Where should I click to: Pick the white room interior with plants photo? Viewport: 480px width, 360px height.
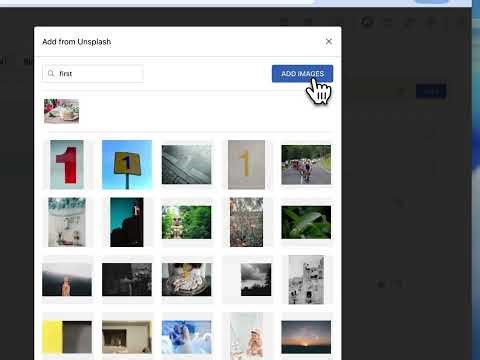coord(67,222)
